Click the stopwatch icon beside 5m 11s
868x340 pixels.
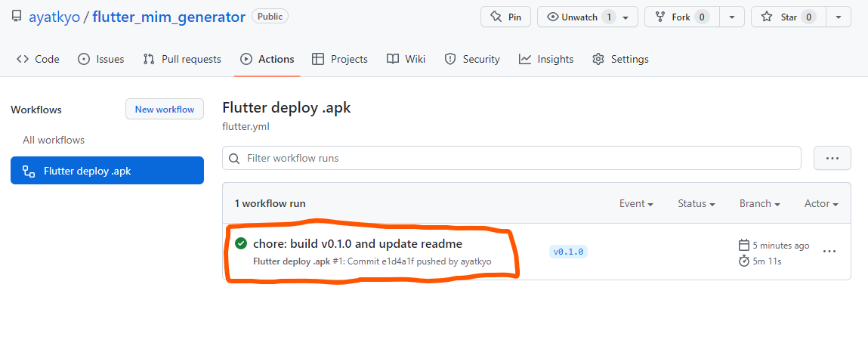pyautogui.click(x=744, y=261)
